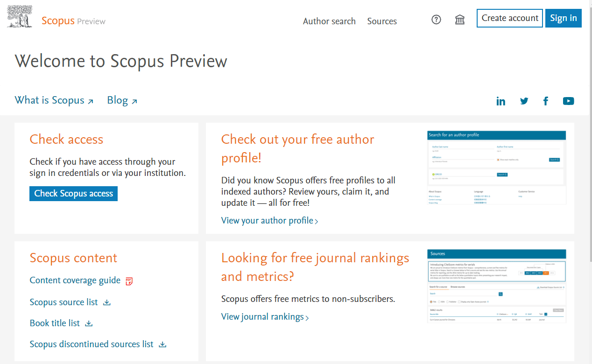Click download icon beside Scopus source list
The image size is (592, 364).
pyautogui.click(x=107, y=302)
